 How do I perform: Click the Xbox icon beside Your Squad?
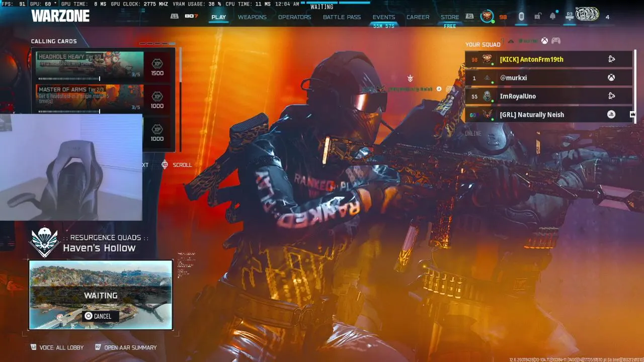click(544, 41)
